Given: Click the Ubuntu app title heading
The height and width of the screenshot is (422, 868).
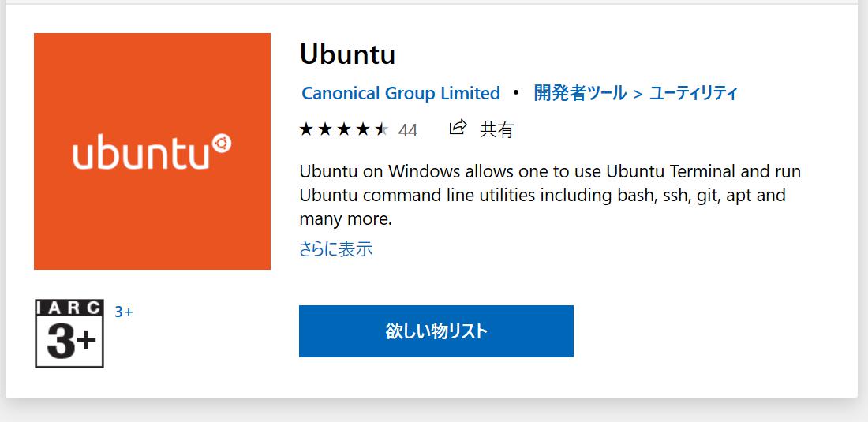Looking at the screenshot, I should (348, 54).
